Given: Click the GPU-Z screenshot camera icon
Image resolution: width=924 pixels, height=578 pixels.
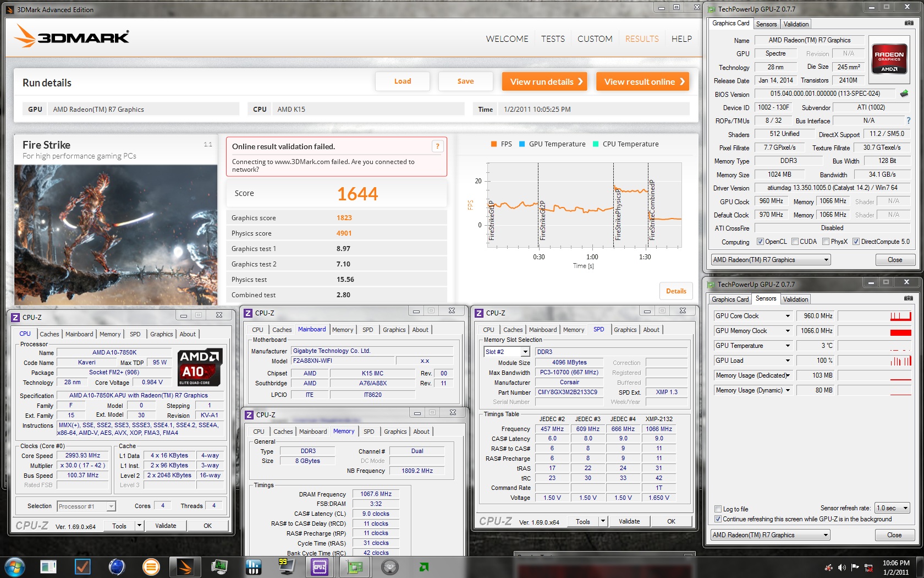Looking at the screenshot, I should [909, 23].
